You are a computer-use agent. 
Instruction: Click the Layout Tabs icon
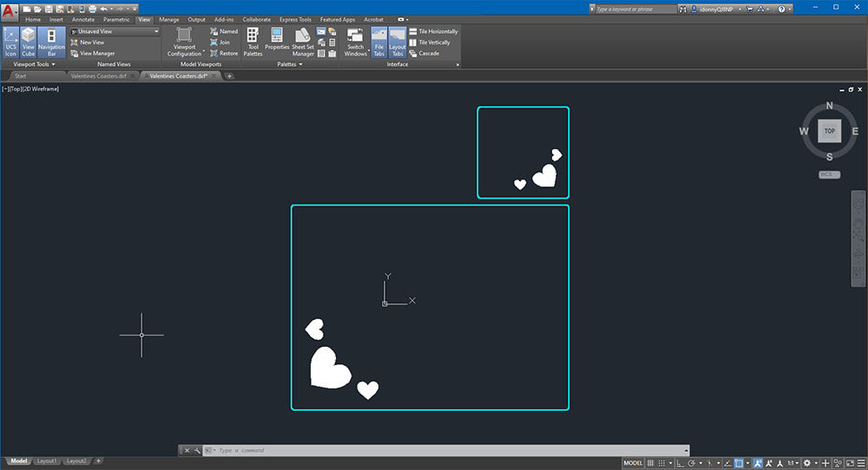398,42
